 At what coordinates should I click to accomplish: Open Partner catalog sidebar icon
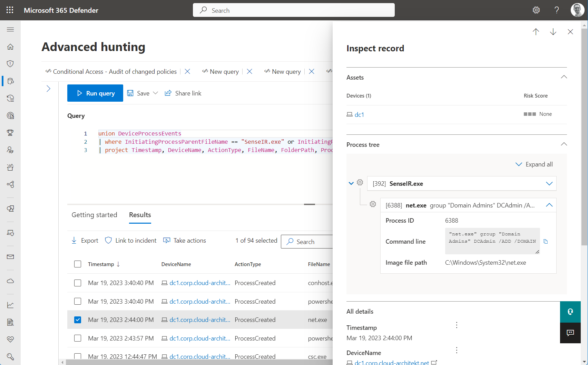click(10, 184)
